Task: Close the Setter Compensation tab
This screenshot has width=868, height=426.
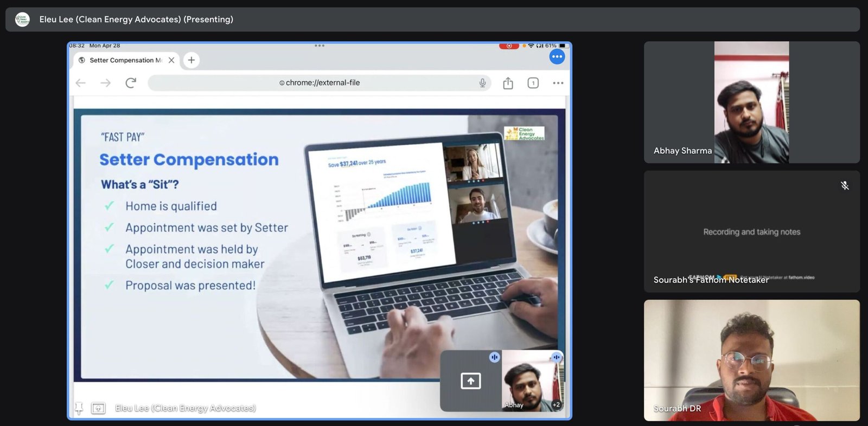Action: tap(171, 60)
